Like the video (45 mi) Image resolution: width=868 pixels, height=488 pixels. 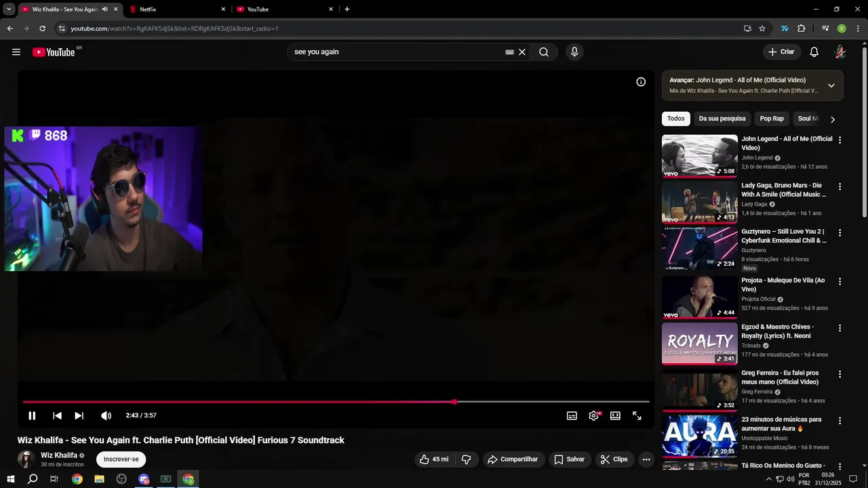pyautogui.click(x=433, y=460)
